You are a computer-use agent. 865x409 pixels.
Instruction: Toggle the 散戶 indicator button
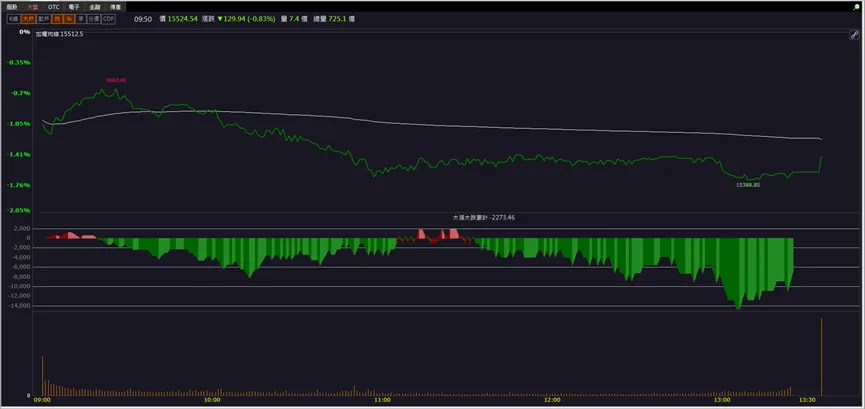click(44, 19)
